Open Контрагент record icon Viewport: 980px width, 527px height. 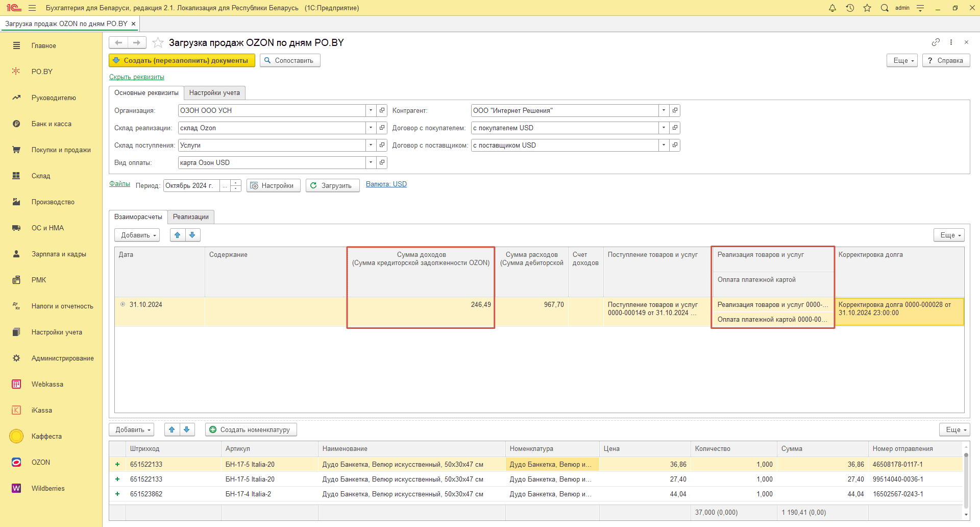click(x=675, y=110)
